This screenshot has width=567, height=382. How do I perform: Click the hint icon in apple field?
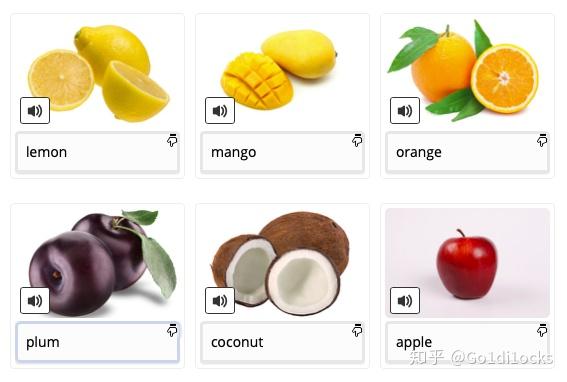tap(542, 330)
